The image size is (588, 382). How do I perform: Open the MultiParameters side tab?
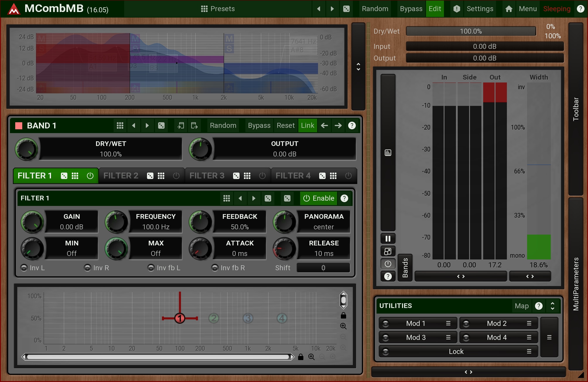click(x=576, y=284)
